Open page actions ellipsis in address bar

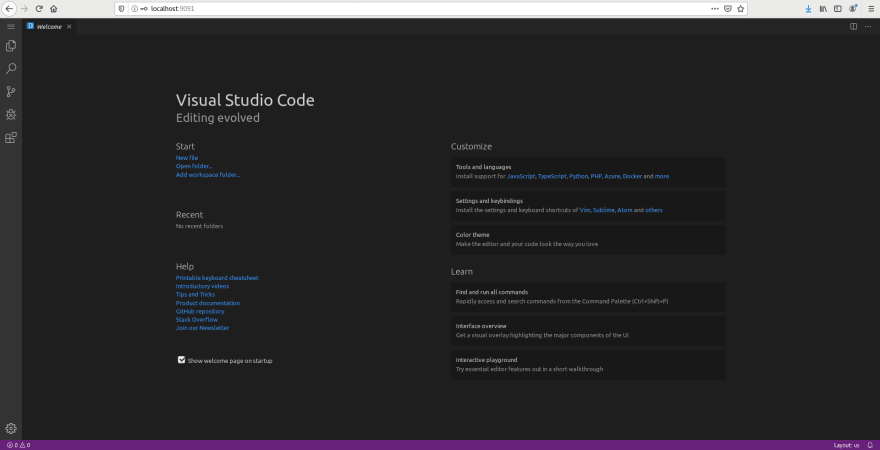click(x=714, y=9)
